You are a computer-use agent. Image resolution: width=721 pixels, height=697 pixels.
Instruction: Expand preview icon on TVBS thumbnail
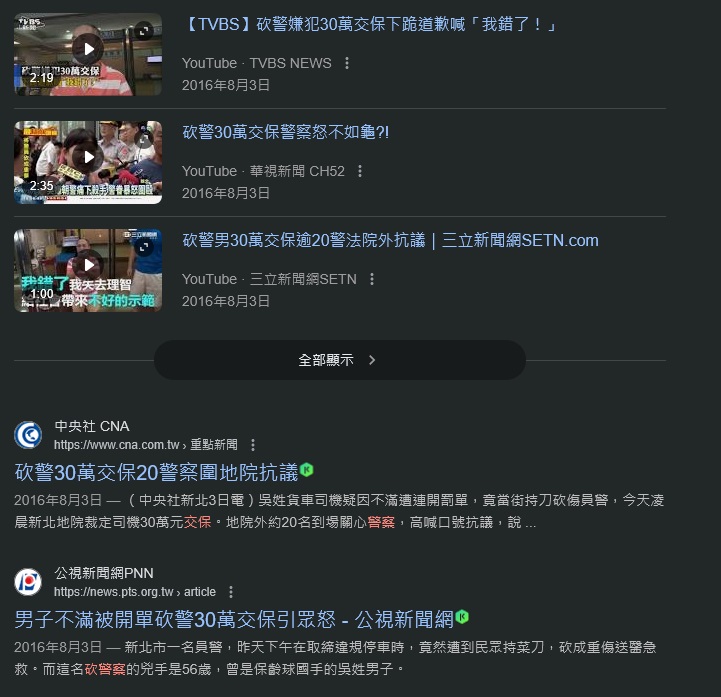[144, 31]
